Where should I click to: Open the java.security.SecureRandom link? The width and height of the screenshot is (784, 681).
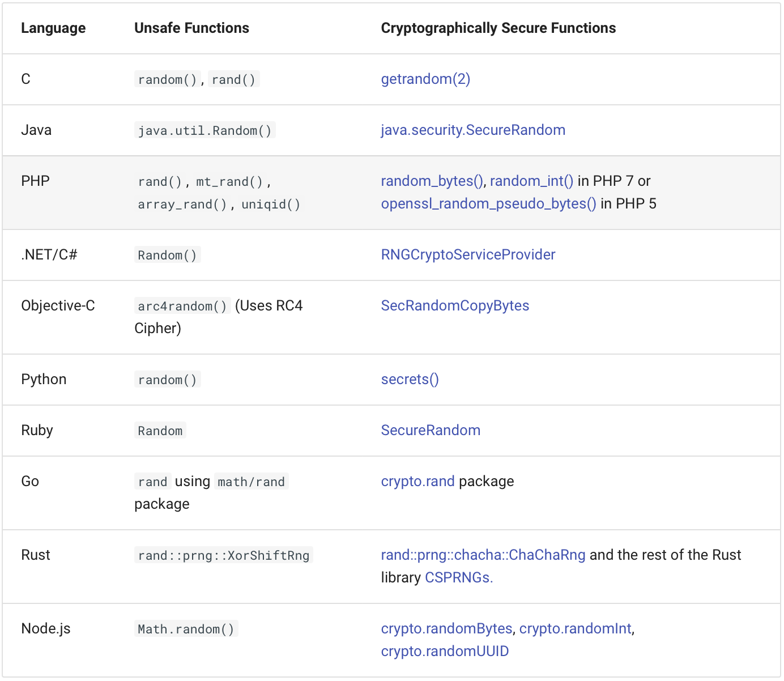(473, 130)
